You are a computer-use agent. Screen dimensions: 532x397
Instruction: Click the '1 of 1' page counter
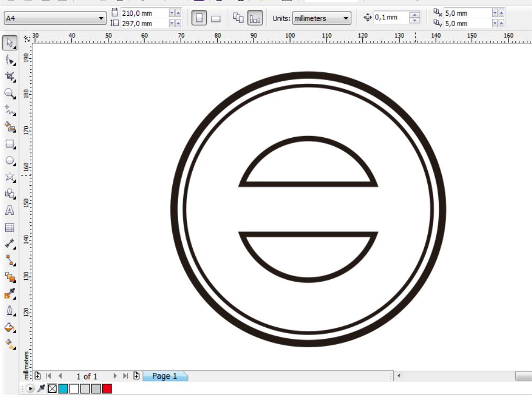pos(87,376)
